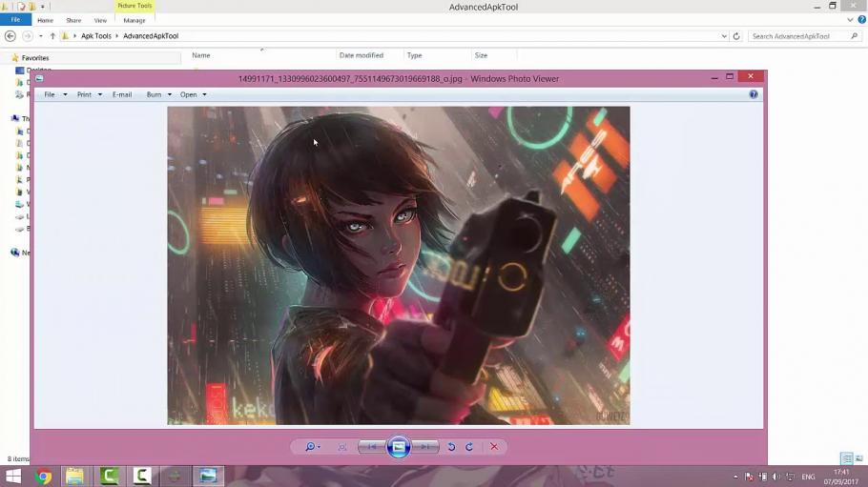Go to previous photo in viewer
This screenshot has width=868, height=487.
point(371,447)
